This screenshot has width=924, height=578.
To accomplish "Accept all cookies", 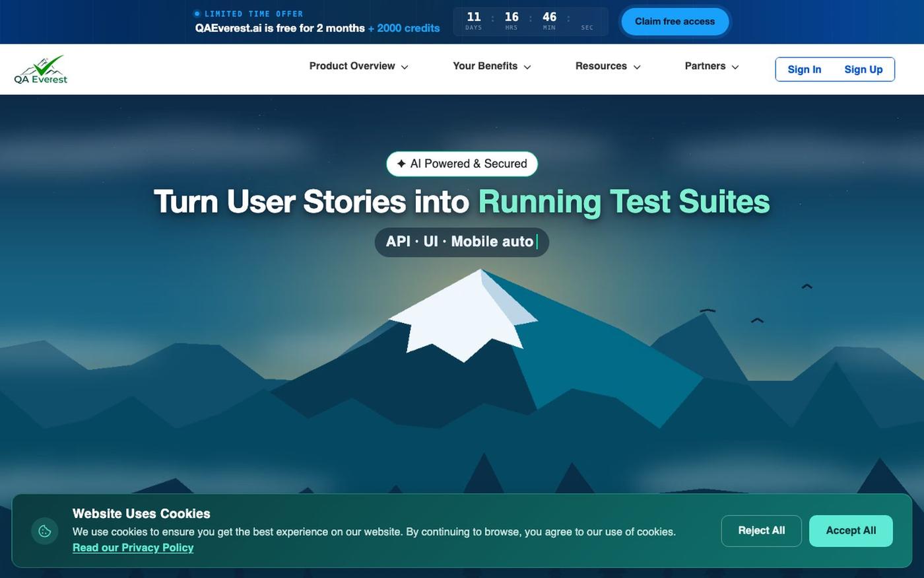I will click(851, 530).
